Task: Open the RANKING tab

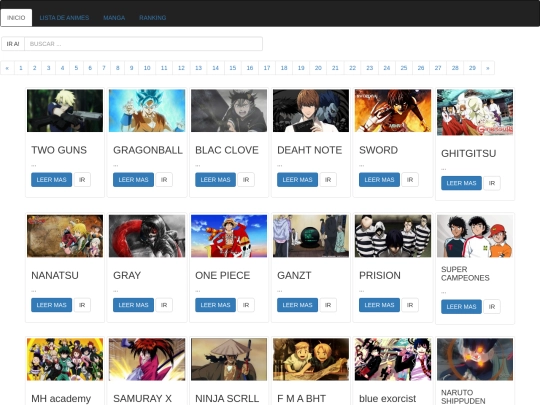Action: (x=153, y=18)
